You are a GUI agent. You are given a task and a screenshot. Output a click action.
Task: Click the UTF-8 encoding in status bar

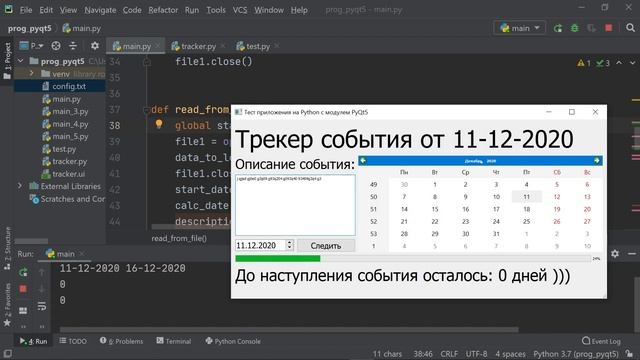[476, 354]
